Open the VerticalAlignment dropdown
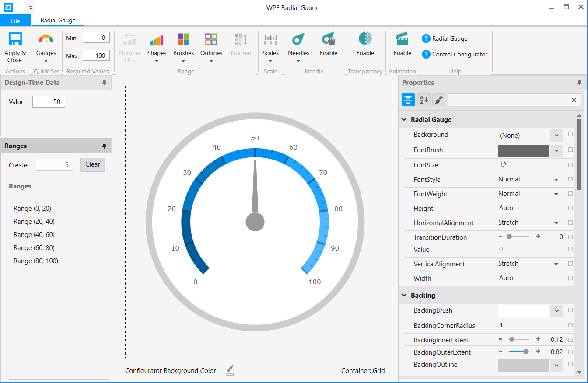 (x=556, y=264)
